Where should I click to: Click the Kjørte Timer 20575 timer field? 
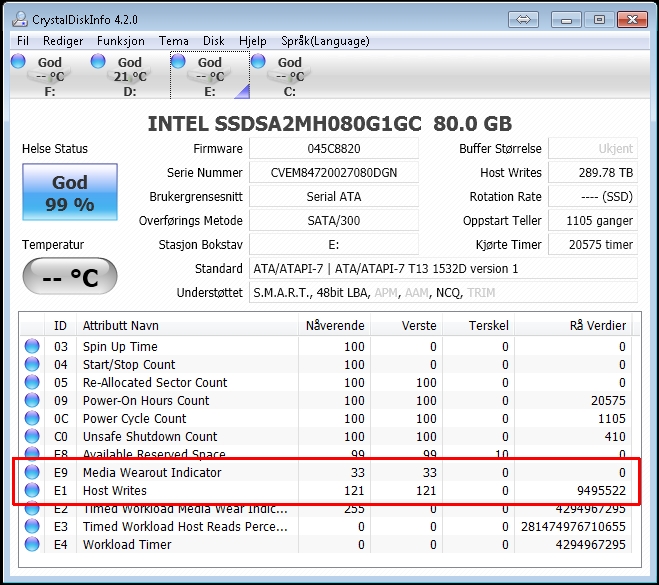pos(593,244)
